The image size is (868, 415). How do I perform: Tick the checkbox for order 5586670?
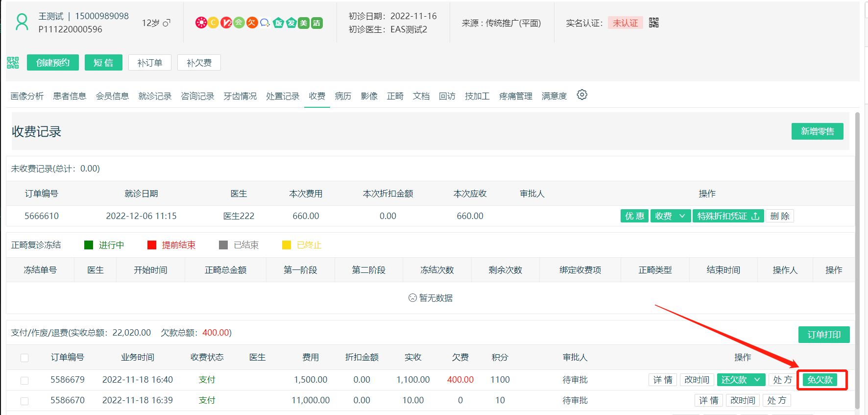click(24, 401)
